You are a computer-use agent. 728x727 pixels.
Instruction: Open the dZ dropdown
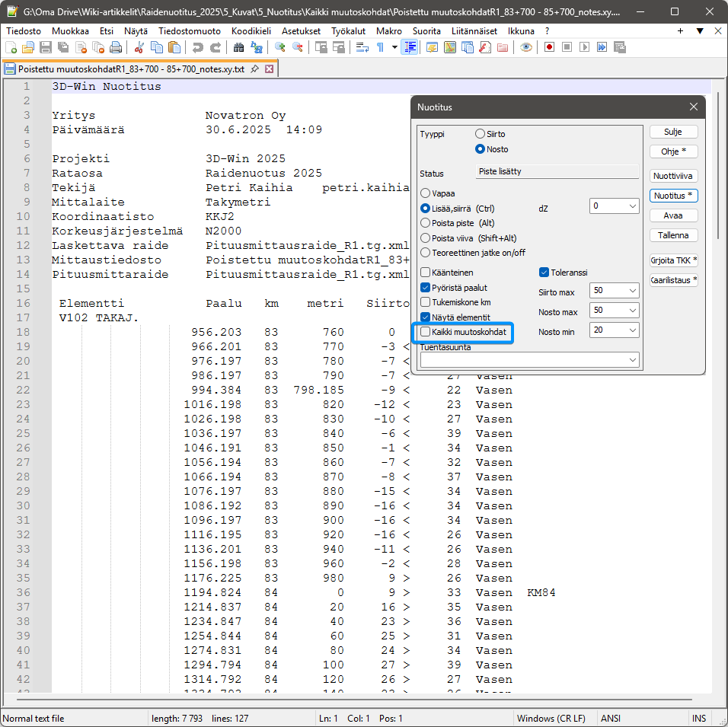tap(633, 206)
